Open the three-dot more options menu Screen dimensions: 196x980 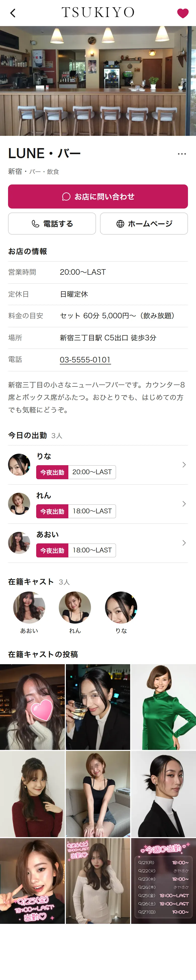tap(182, 154)
